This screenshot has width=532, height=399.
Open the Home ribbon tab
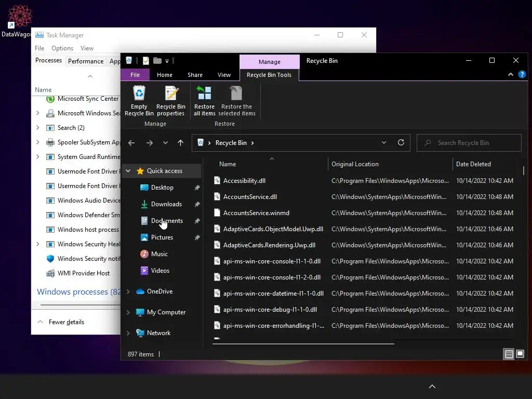pos(165,75)
